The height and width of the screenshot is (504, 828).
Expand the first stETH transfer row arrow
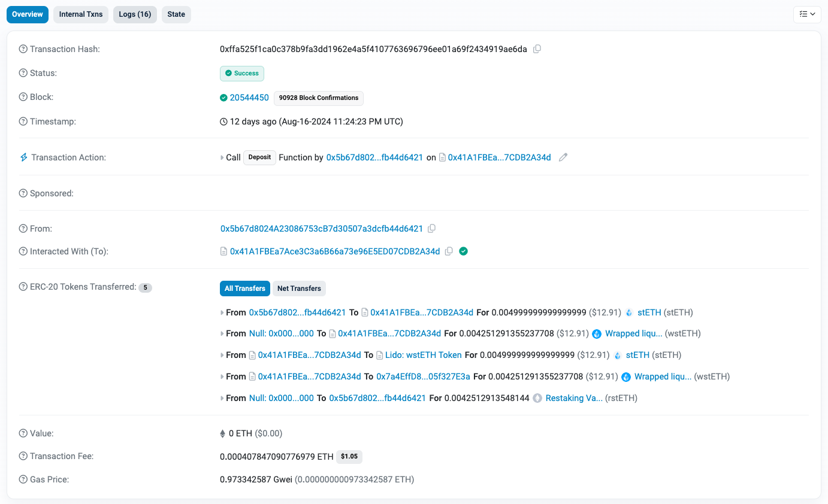(222, 312)
